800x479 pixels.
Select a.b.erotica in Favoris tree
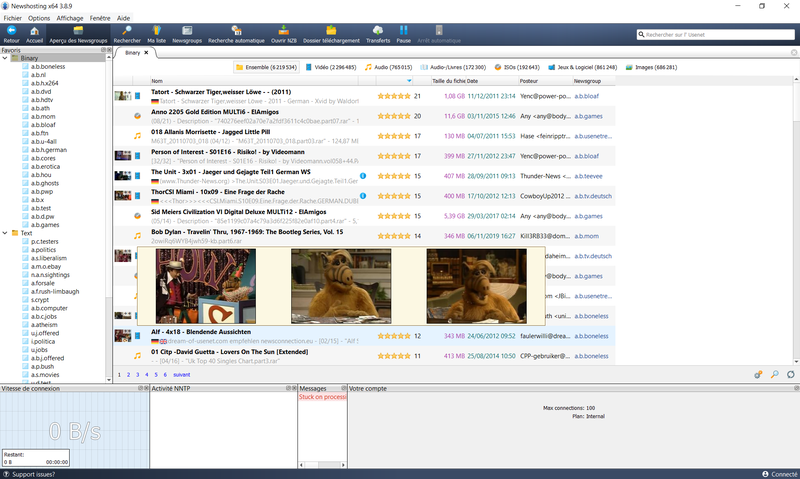(45, 166)
